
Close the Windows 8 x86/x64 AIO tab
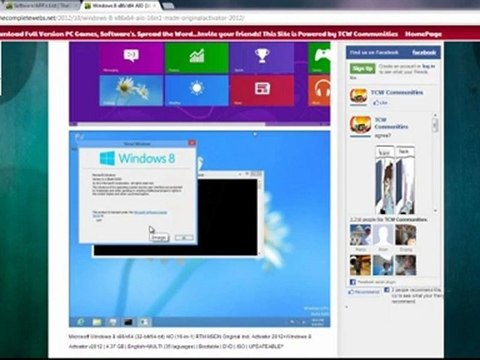coord(155,6)
